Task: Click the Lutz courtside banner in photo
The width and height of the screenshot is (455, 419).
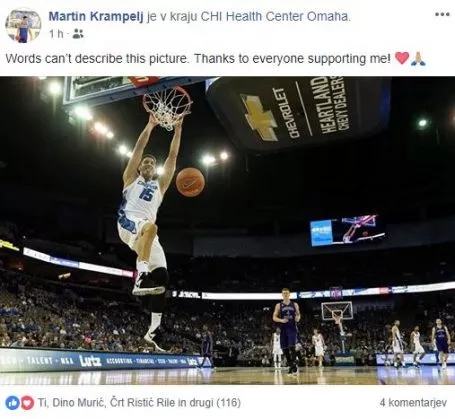Action: [90, 361]
